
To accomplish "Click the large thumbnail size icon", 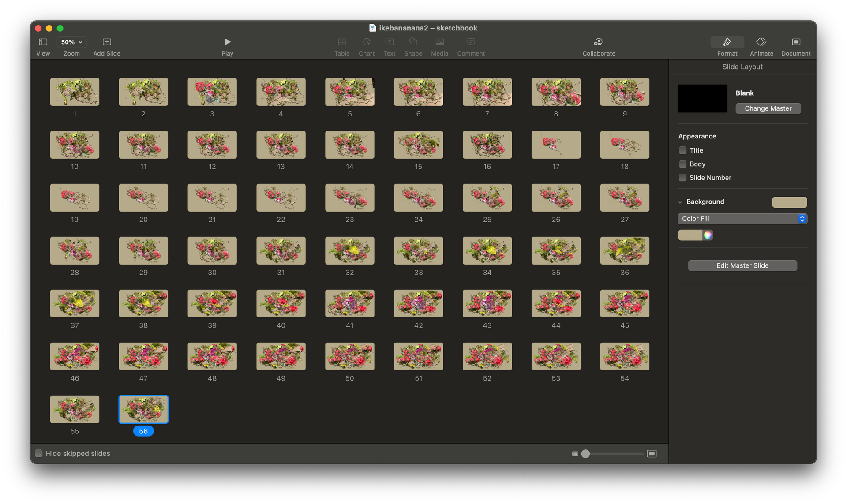I will [652, 454].
